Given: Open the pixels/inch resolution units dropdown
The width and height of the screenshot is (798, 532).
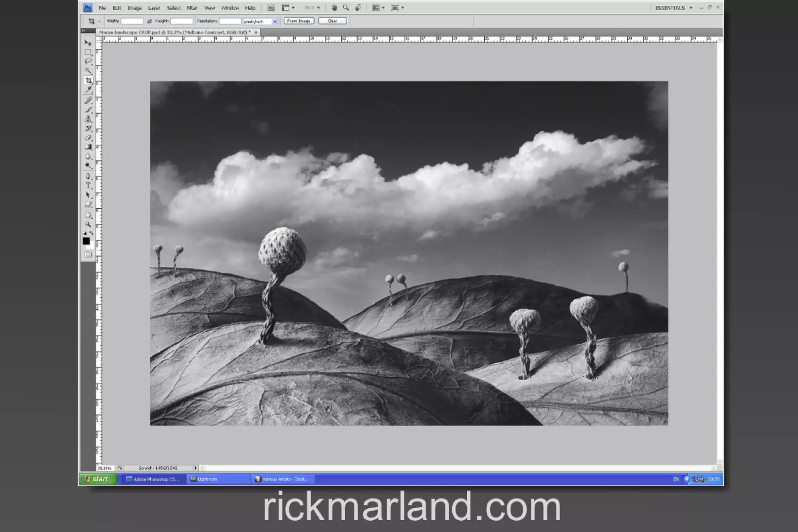Looking at the screenshot, I should pyautogui.click(x=275, y=21).
